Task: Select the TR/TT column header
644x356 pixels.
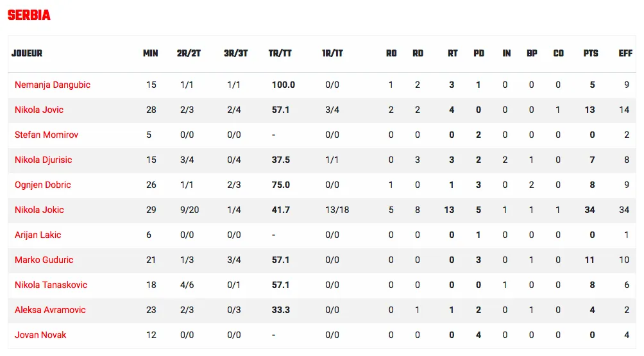Action: pyautogui.click(x=280, y=54)
